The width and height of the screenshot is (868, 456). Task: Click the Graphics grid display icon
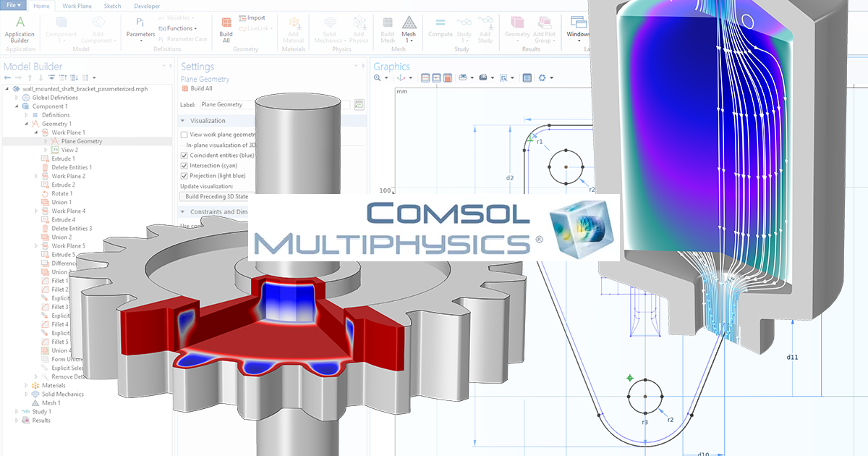pos(527,77)
